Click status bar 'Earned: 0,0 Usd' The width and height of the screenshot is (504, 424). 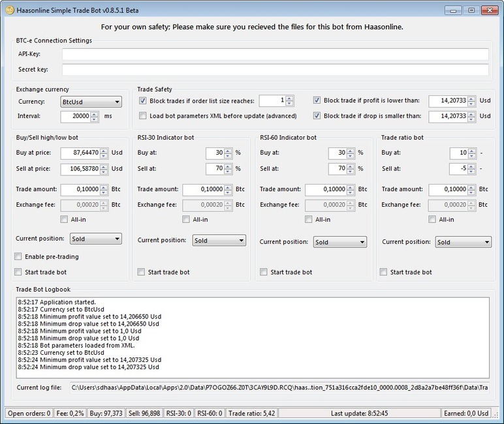466,414
